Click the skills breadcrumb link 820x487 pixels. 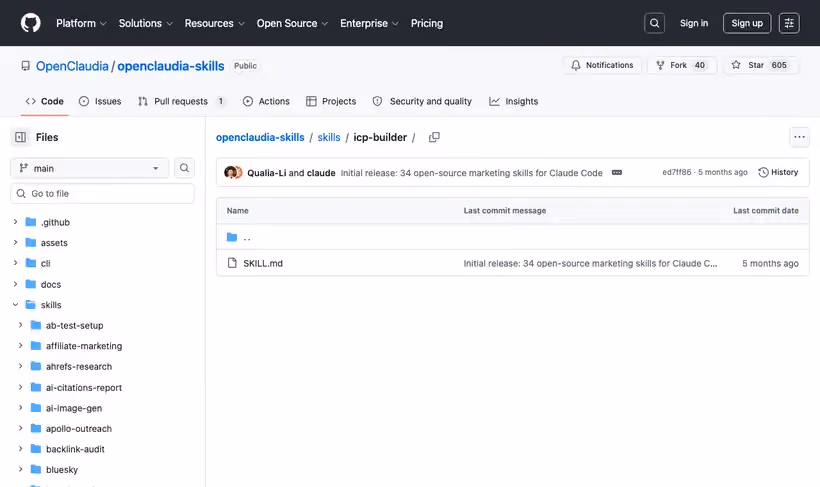(x=329, y=137)
